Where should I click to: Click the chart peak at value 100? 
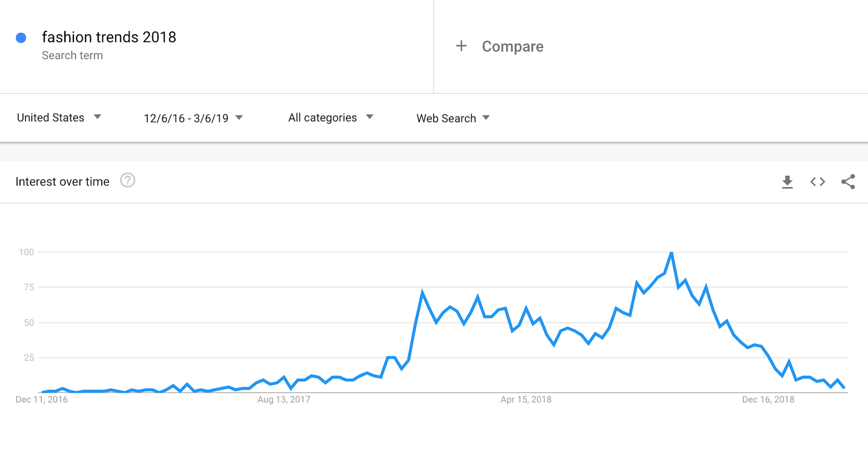pyautogui.click(x=671, y=252)
